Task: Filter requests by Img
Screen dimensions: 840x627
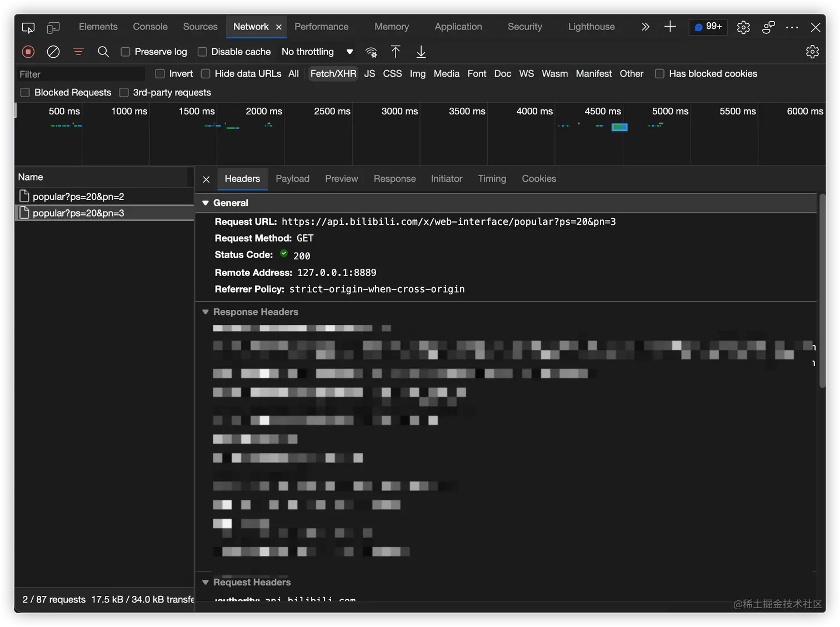Action: point(418,74)
